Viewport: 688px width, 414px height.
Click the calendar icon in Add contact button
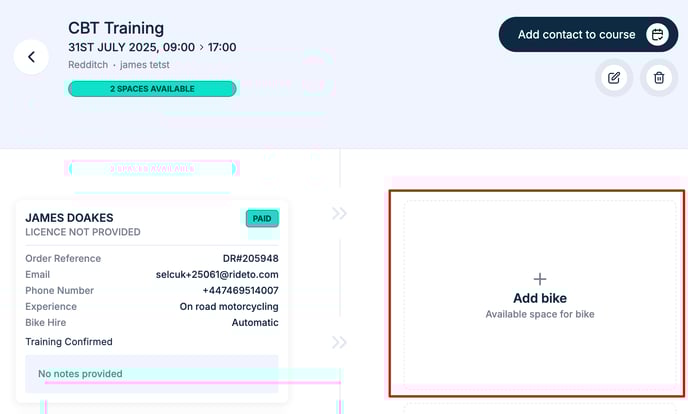tap(657, 34)
